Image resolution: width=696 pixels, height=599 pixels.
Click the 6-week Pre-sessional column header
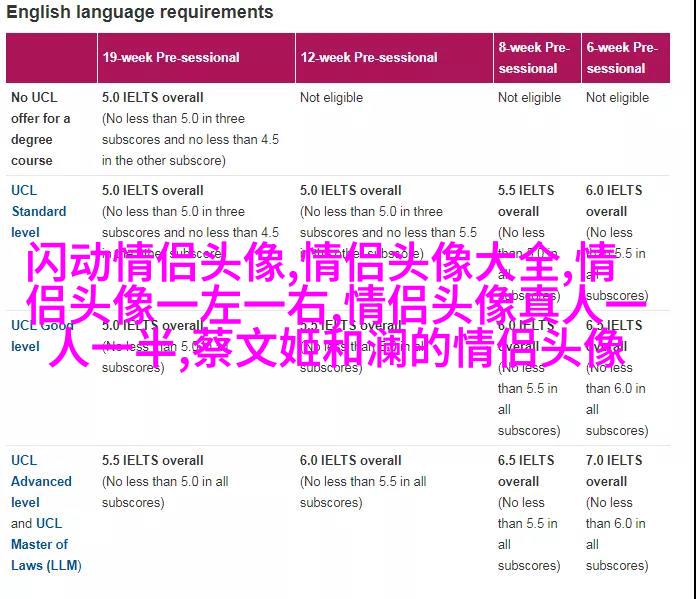[x=625, y=58]
